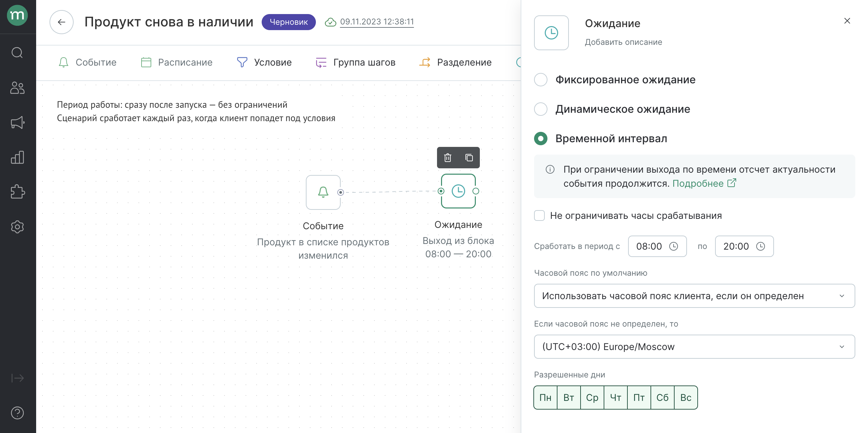The height and width of the screenshot is (433, 868).
Task: Select Динамическое ожидание radio option
Action: 541,109
